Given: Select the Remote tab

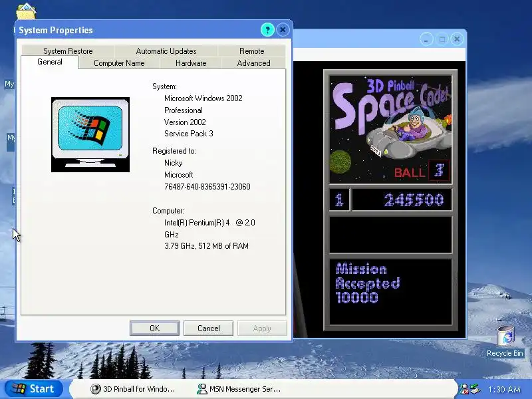Looking at the screenshot, I should click(252, 51).
